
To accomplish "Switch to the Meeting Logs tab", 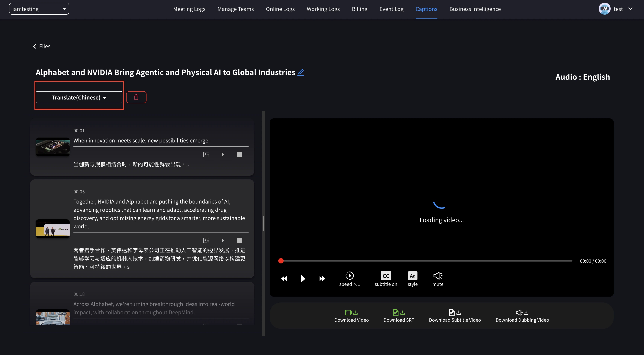I will coord(189,9).
